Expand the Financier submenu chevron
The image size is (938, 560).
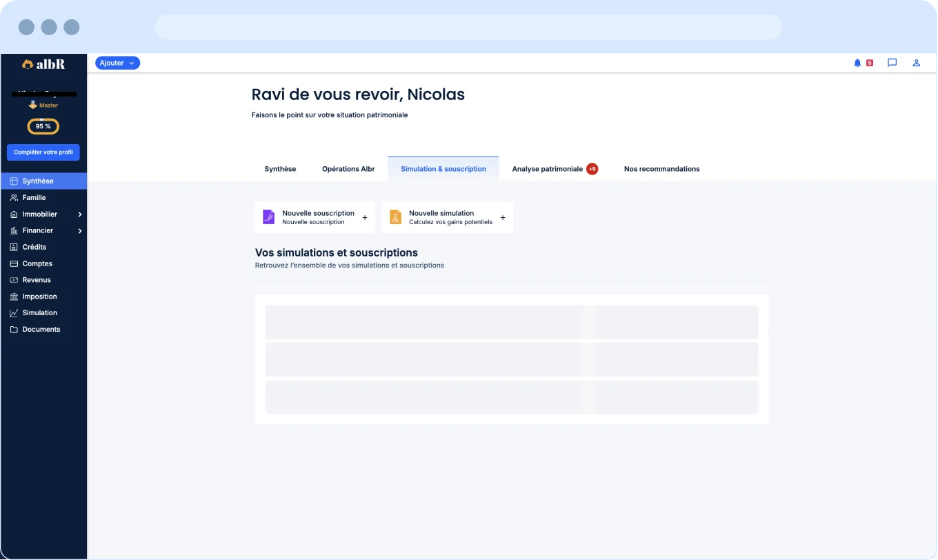pyautogui.click(x=80, y=231)
